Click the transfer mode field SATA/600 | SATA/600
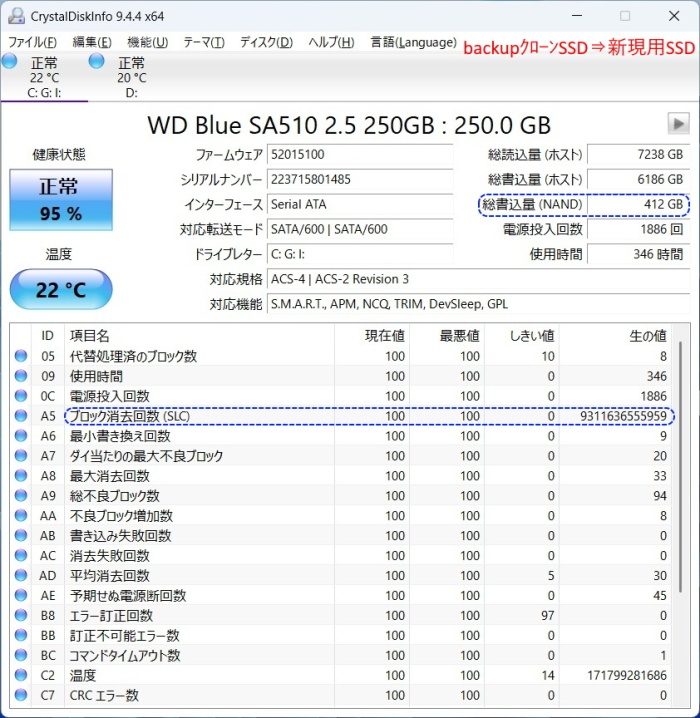700x718 pixels. pyautogui.click(x=360, y=229)
